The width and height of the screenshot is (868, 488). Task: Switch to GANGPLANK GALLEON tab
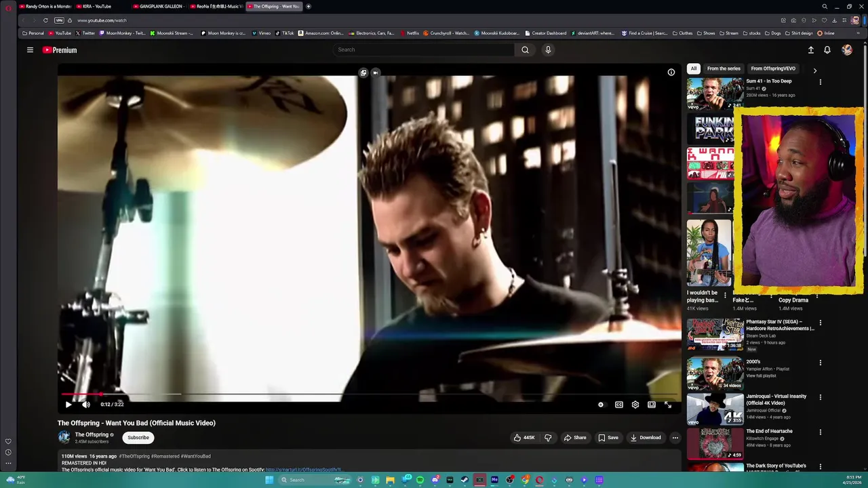click(159, 6)
